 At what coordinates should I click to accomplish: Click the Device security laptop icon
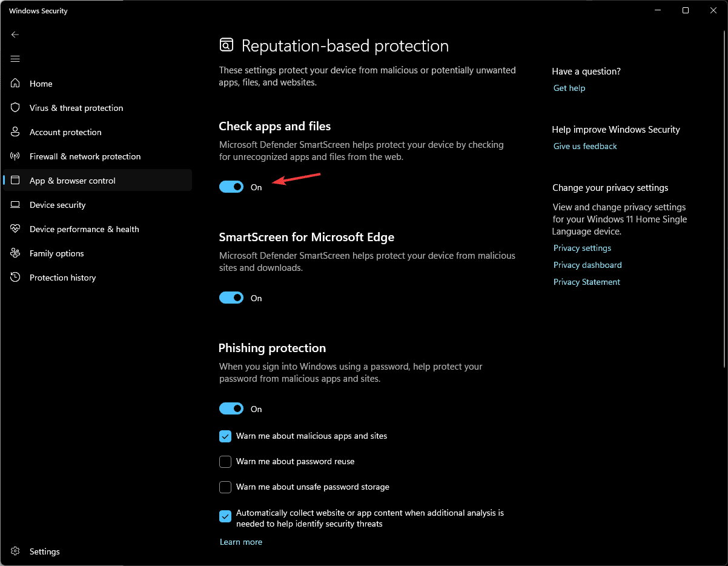tap(16, 205)
